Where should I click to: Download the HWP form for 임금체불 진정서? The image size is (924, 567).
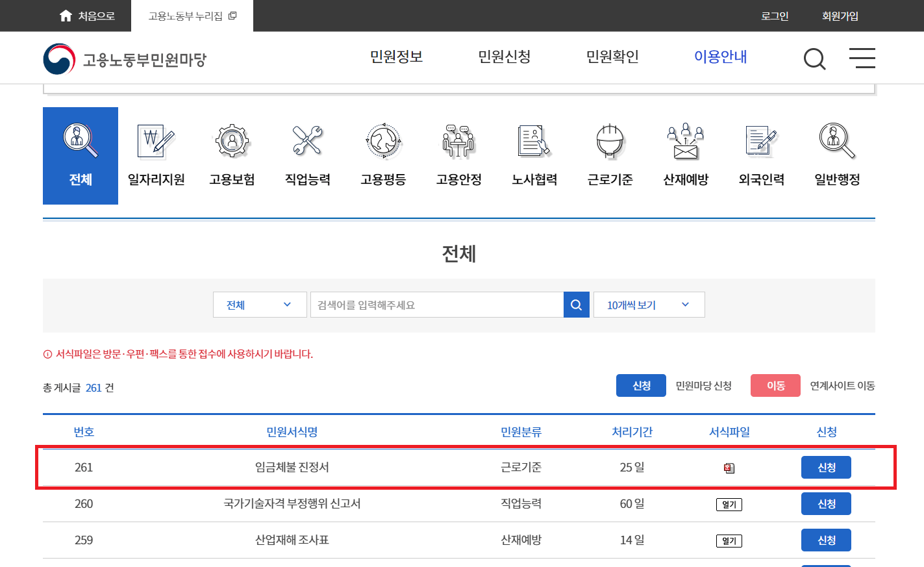click(x=729, y=467)
